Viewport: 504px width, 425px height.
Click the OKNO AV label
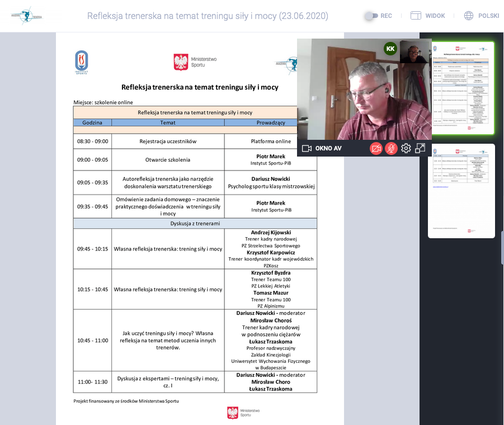[328, 148]
